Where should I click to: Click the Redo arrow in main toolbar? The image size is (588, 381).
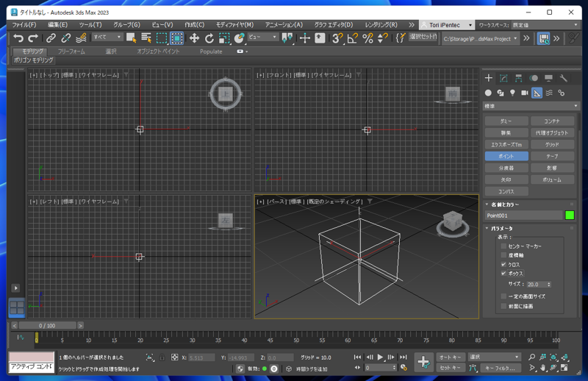pyautogui.click(x=33, y=38)
